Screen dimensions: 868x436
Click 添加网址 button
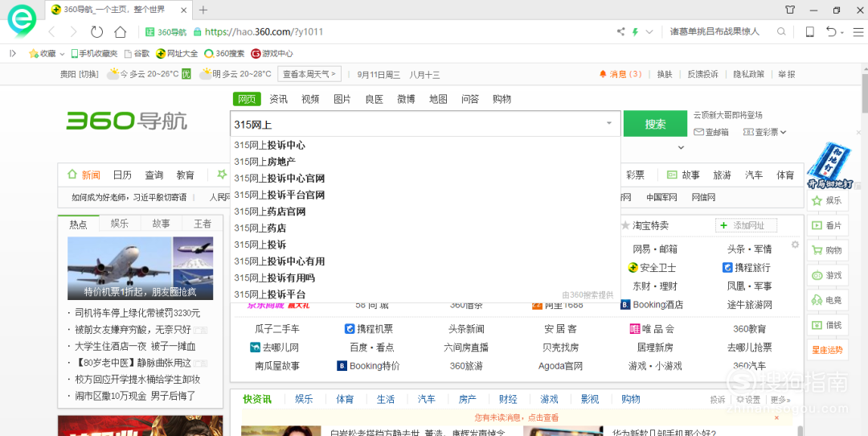click(746, 225)
